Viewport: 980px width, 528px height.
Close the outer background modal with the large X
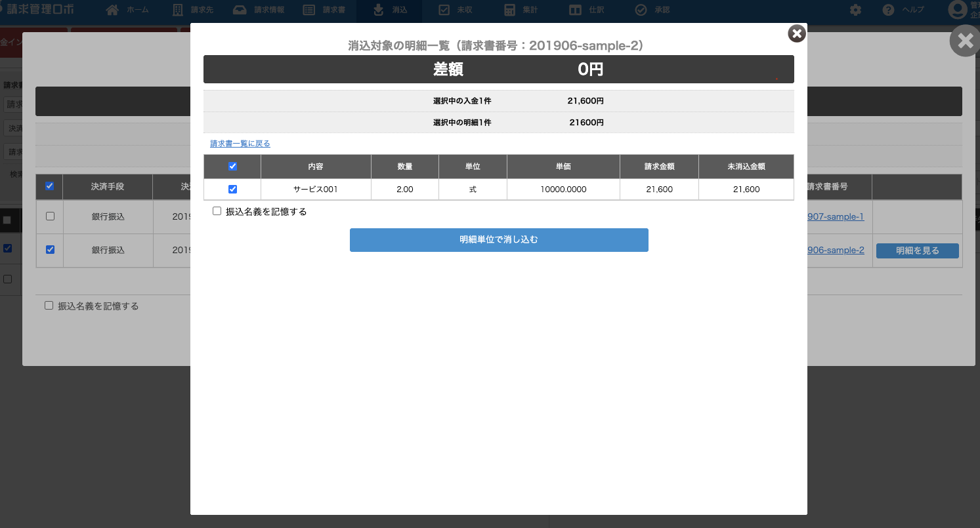click(965, 41)
